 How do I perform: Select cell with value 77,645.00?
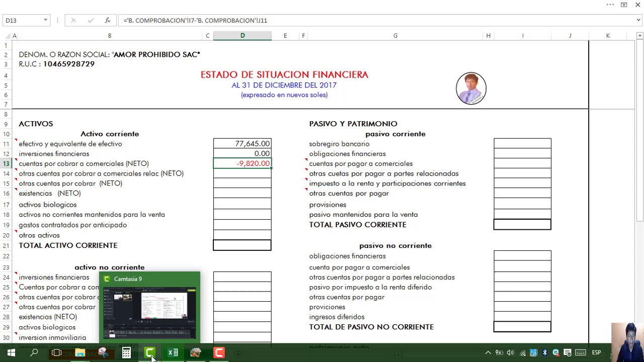pos(243,144)
